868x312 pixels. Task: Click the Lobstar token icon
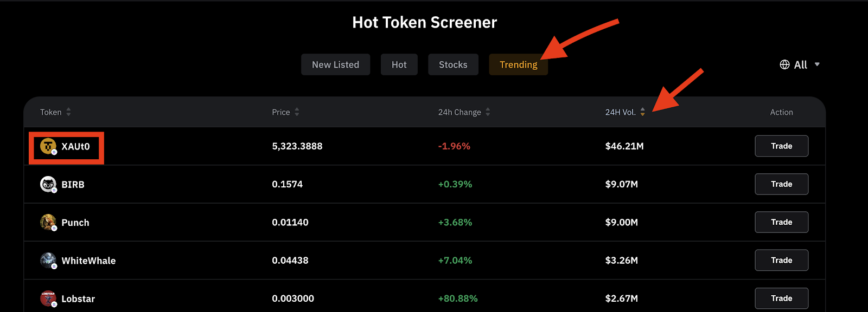coord(48,298)
